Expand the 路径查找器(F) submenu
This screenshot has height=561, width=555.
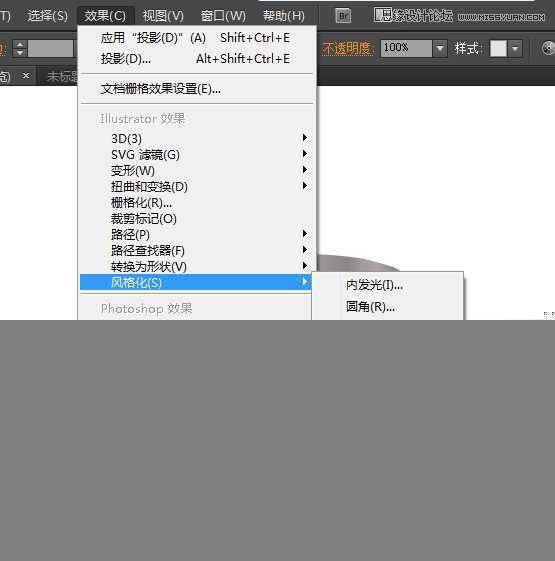(x=195, y=250)
